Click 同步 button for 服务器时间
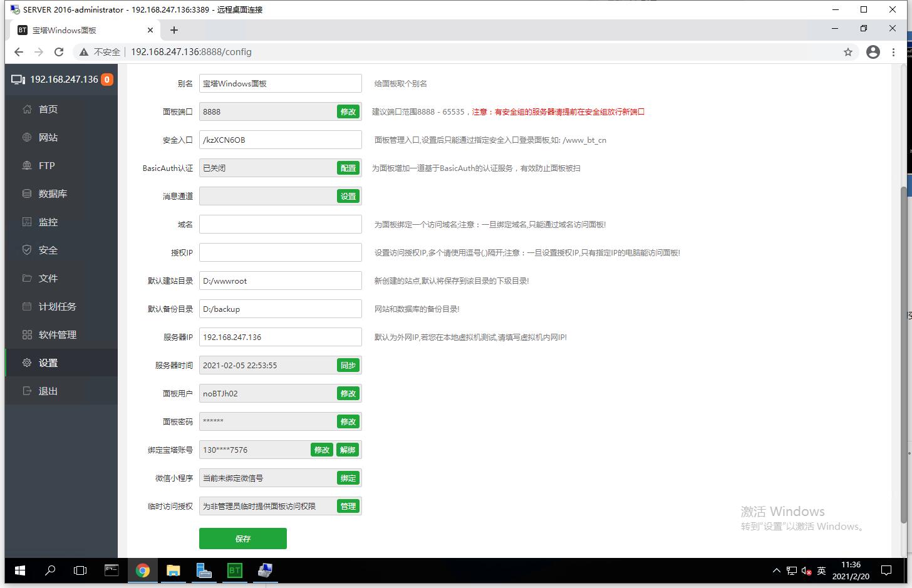This screenshot has width=912, height=588. [x=348, y=365]
